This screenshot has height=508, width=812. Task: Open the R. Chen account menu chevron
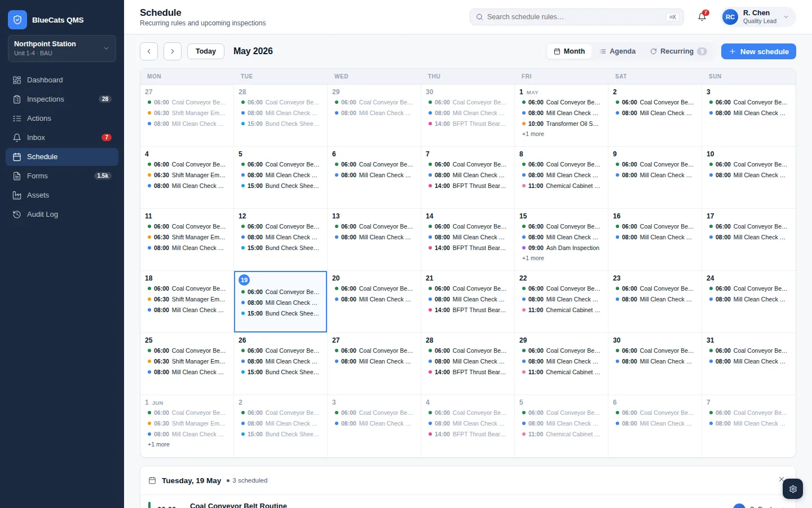click(x=786, y=17)
